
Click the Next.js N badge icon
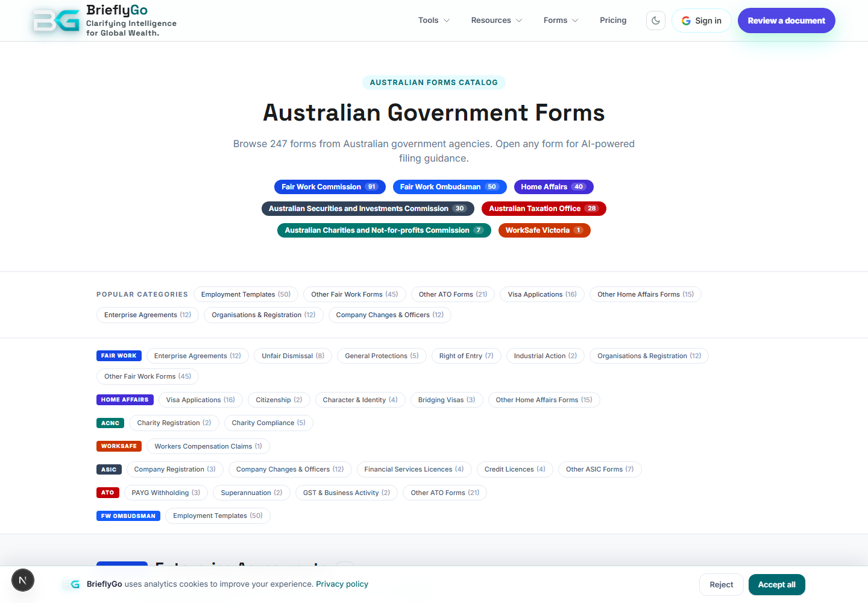click(x=23, y=581)
